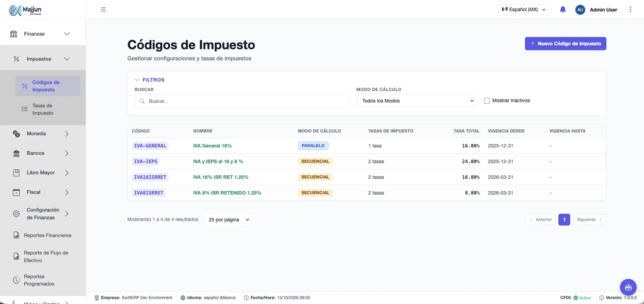Viewport: 644px width, 304px height.
Task: Expand the Bancos submenu chevron
Action: pyautogui.click(x=67, y=153)
